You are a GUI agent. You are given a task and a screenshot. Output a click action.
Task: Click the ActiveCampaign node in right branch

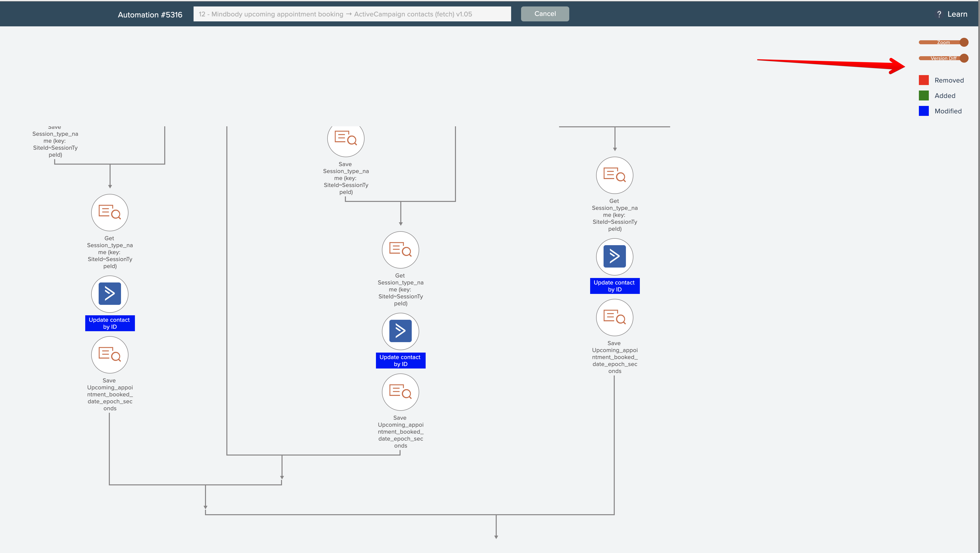pyautogui.click(x=614, y=257)
